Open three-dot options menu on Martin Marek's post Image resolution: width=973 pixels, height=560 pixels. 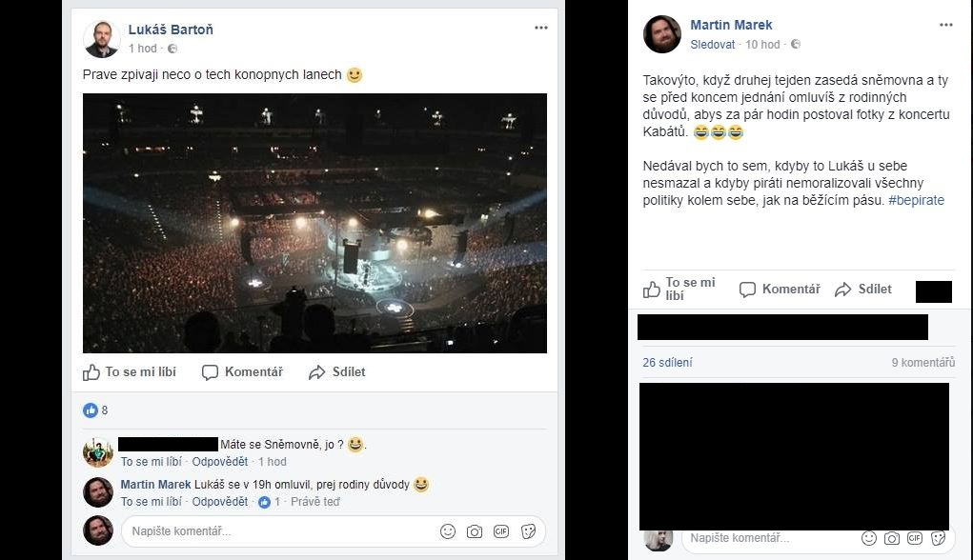tap(945, 25)
